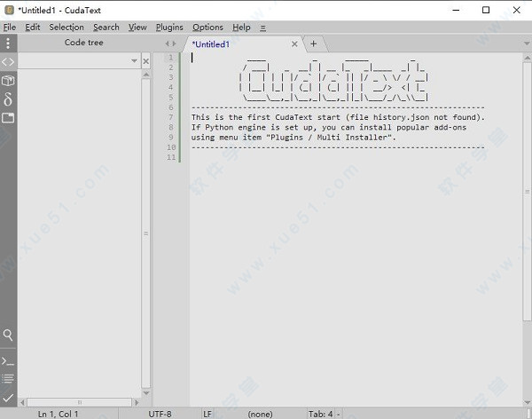Close the *Untitled1 tab
The image size is (532, 419).
point(294,43)
